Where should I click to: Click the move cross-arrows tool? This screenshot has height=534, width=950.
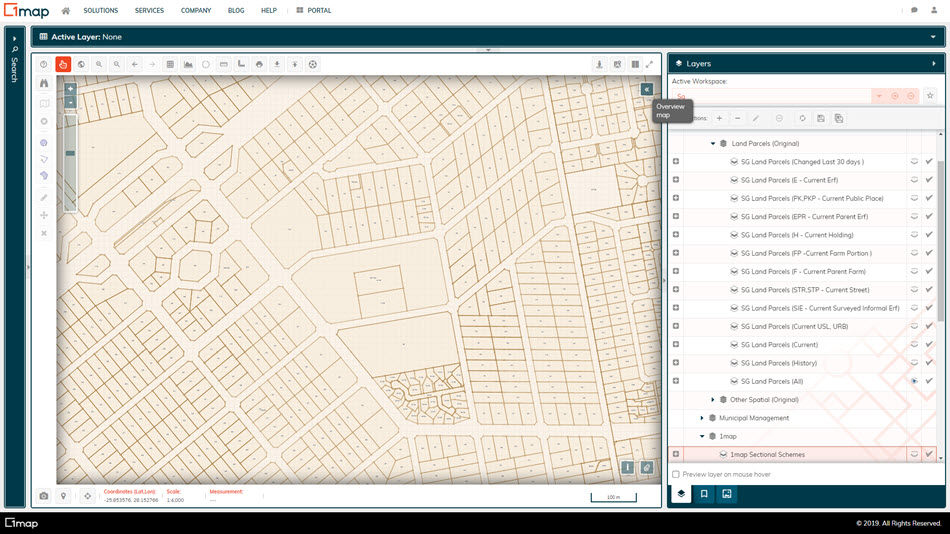pos(44,215)
